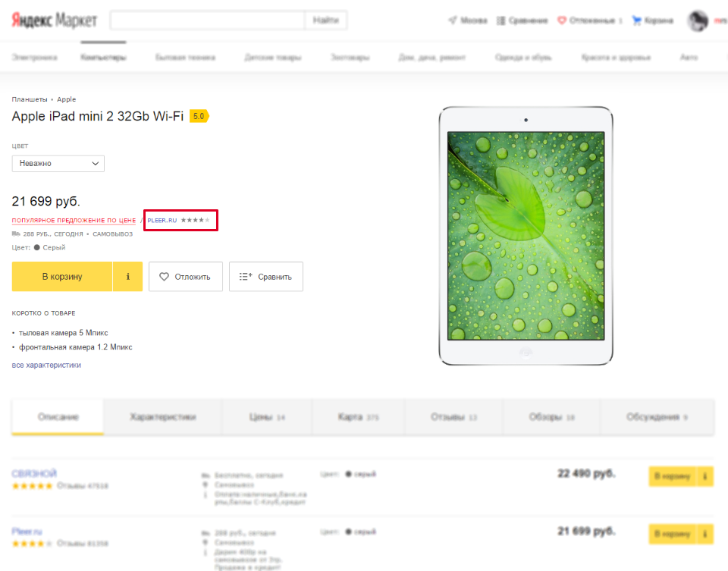Switch to the Отзывы tab
728x571 pixels.
click(x=453, y=417)
